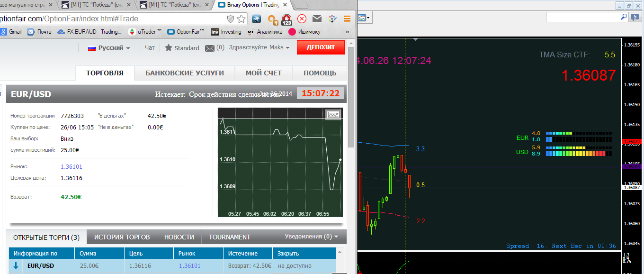
Task: Open the chat bubble icon showing 5 in MetaTrader
Action: pyautogui.click(x=635, y=17)
